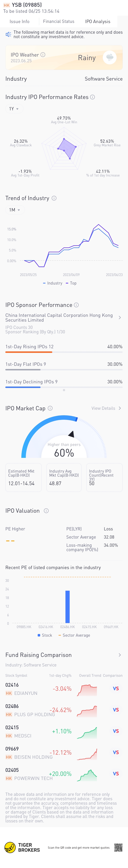Switch to the Financial Status tab
Screen dimensions: 128x868
click(x=59, y=22)
